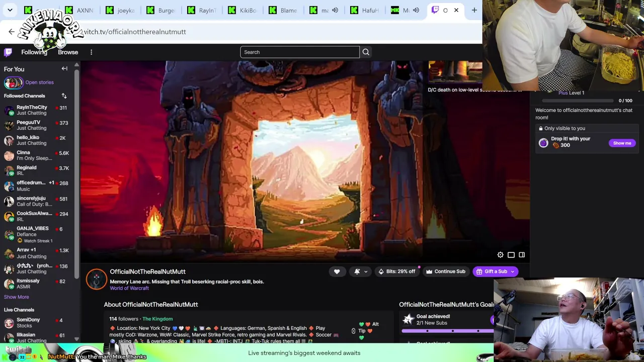The image size is (644, 362).
Task: Mute the audio on the 'ma' tab
Action: pyautogui.click(x=335, y=10)
